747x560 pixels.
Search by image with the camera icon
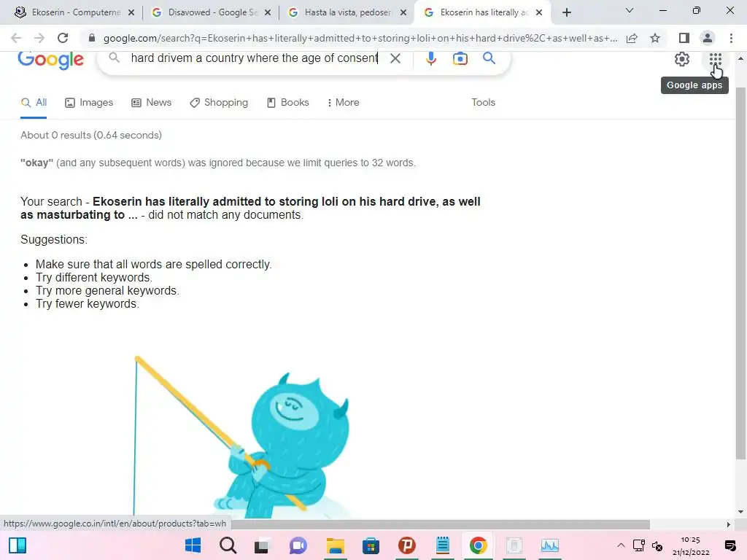pyautogui.click(x=460, y=58)
